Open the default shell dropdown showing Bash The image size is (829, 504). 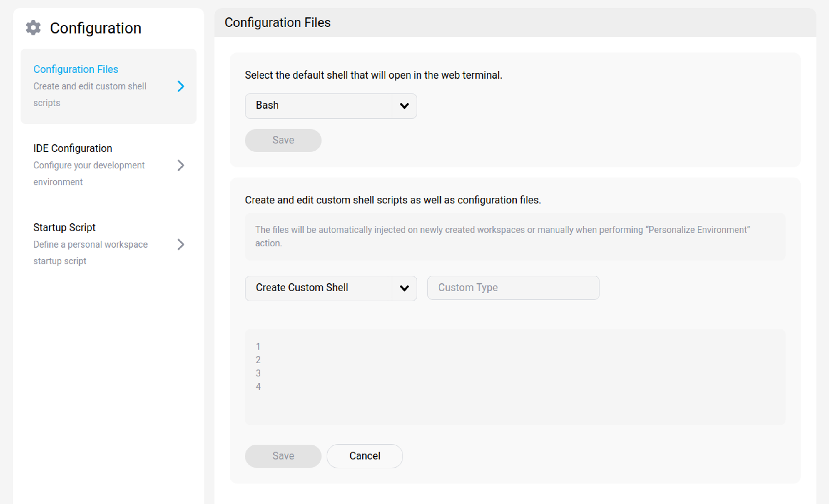pos(318,106)
